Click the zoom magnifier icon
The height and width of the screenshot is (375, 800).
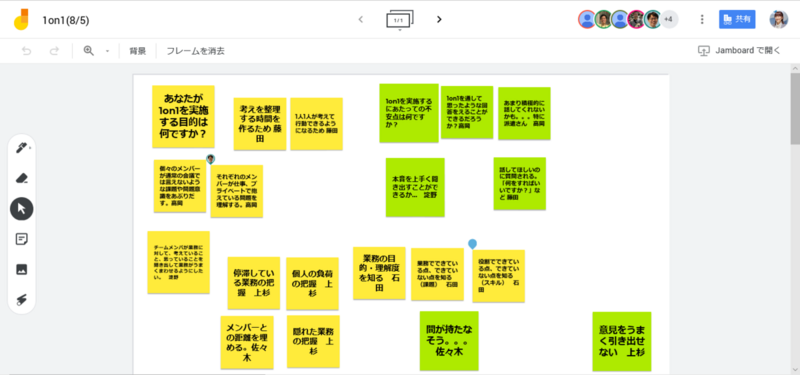click(x=89, y=51)
